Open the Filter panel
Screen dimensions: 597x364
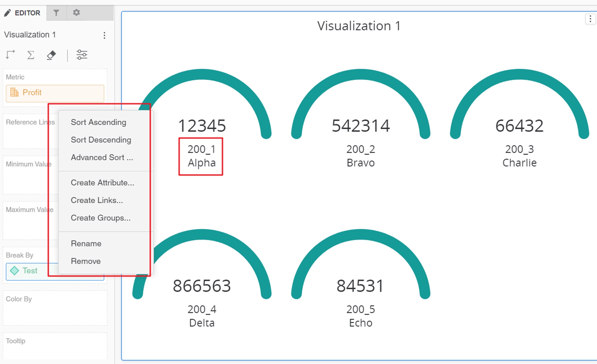tap(56, 13)
